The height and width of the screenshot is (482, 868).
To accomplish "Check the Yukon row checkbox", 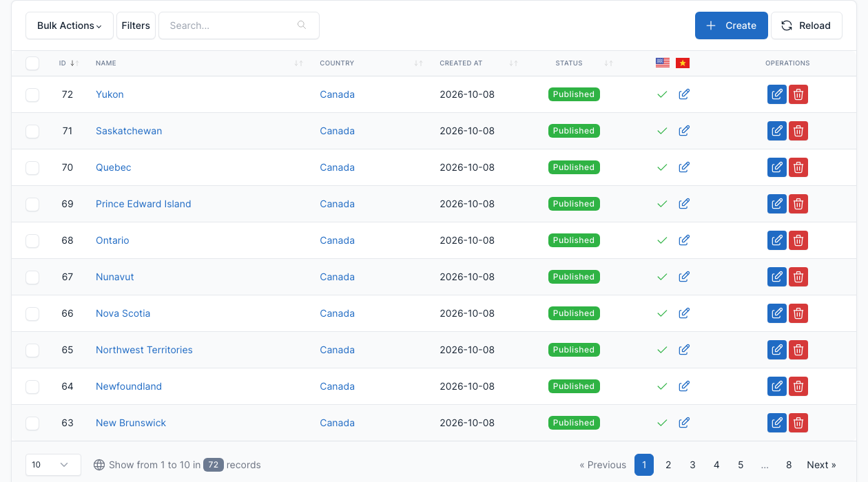I will [32, 95].
